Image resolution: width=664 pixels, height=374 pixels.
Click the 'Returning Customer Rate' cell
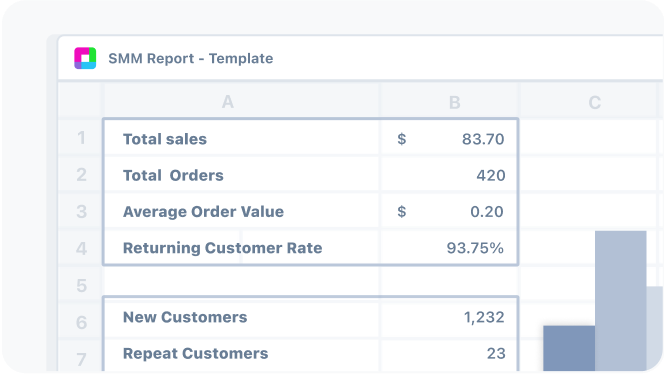tap(242, 247)
